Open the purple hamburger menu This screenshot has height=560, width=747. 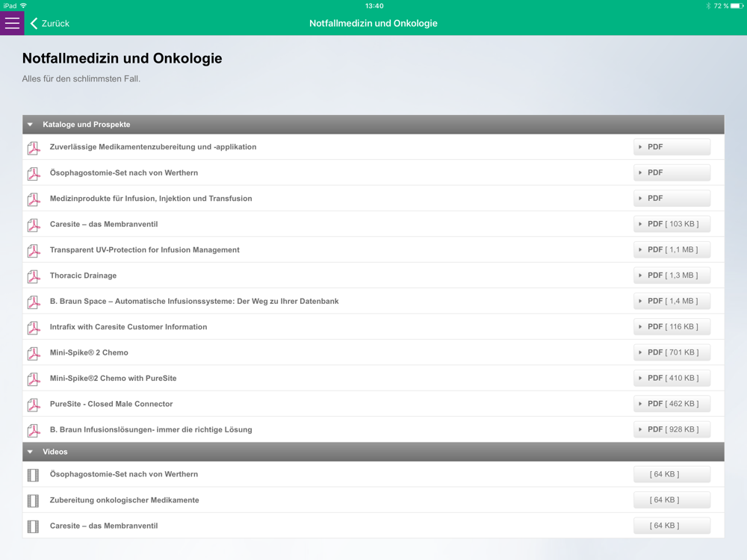(12, 23)
